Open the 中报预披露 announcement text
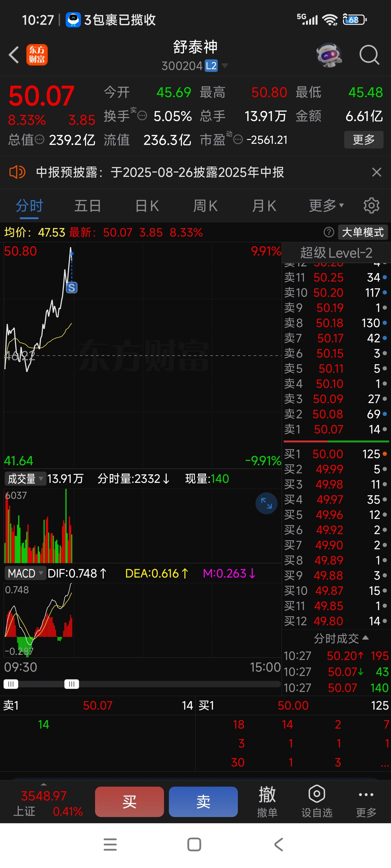The image size is (391, 868). pyautogui.click(x=160, y=172)
